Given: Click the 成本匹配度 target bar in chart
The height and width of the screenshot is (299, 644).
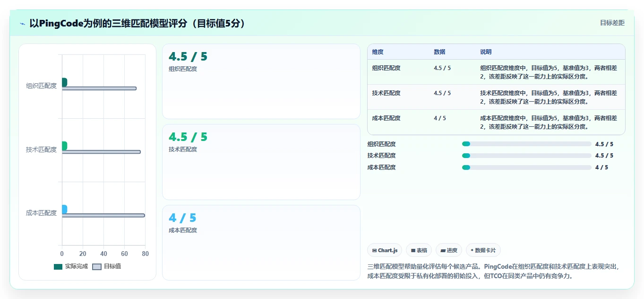Looking at the screenshot, I should point(103,215).
